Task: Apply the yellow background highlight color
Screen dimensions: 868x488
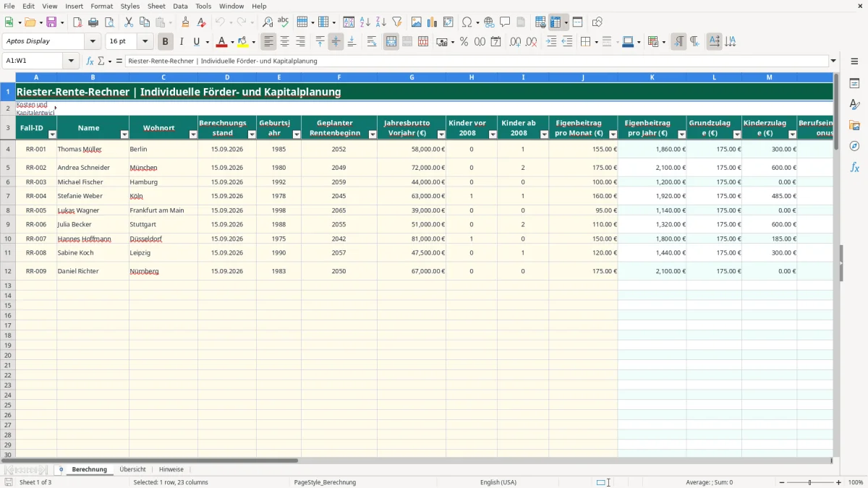Action: [x=243, y=42]
